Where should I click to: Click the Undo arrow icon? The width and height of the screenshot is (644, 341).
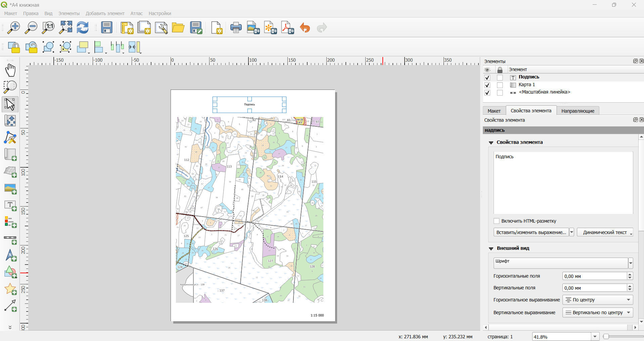[x=305, y=28]
